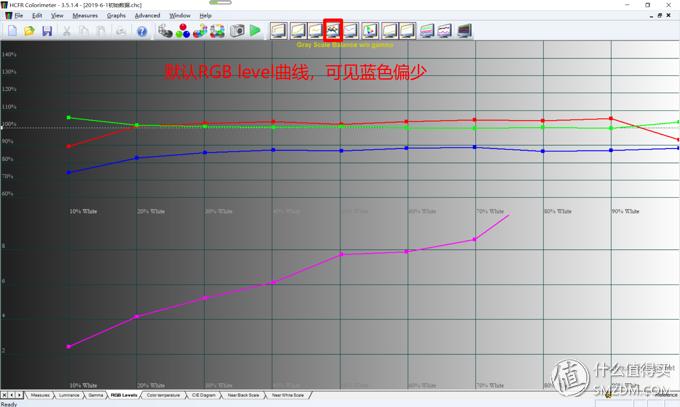The image size is (680, 407).
Task: Open the Advanced menu
Action: pyautogui.click(x=147, y=16)
